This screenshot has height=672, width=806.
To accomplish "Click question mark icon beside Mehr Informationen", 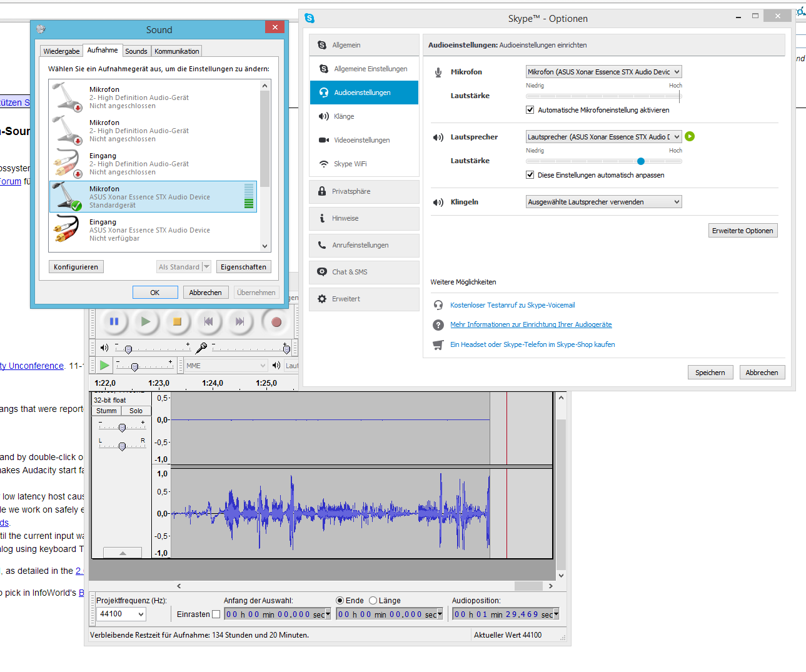I will tap(438, 324).
